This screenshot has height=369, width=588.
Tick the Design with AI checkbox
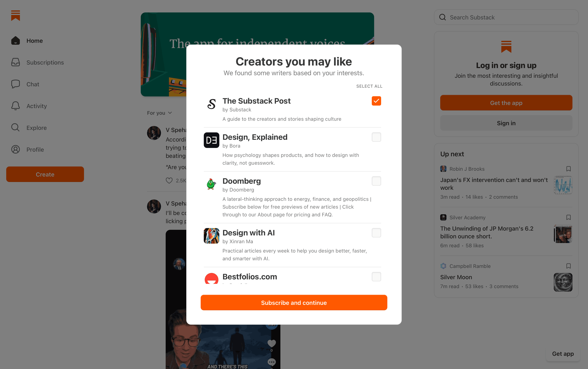376,233
